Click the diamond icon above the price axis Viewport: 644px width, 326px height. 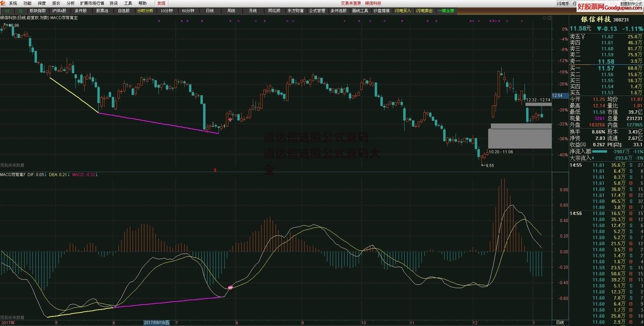tap(544, 18)
